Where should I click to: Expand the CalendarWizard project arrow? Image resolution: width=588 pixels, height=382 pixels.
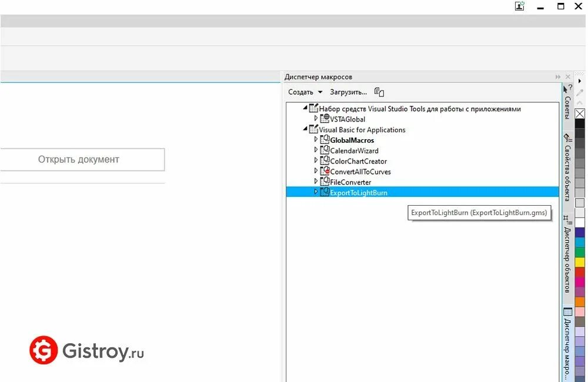[316, 150]
